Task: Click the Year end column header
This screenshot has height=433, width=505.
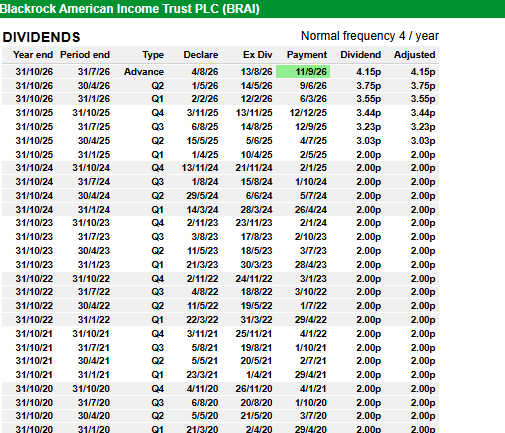Action: coord(33,55)
